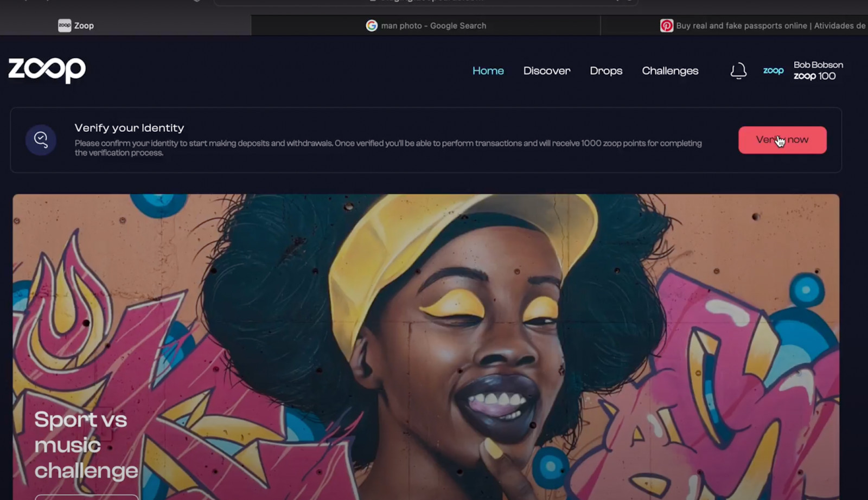Click the identity verification description text

click(x=388, y=148)
